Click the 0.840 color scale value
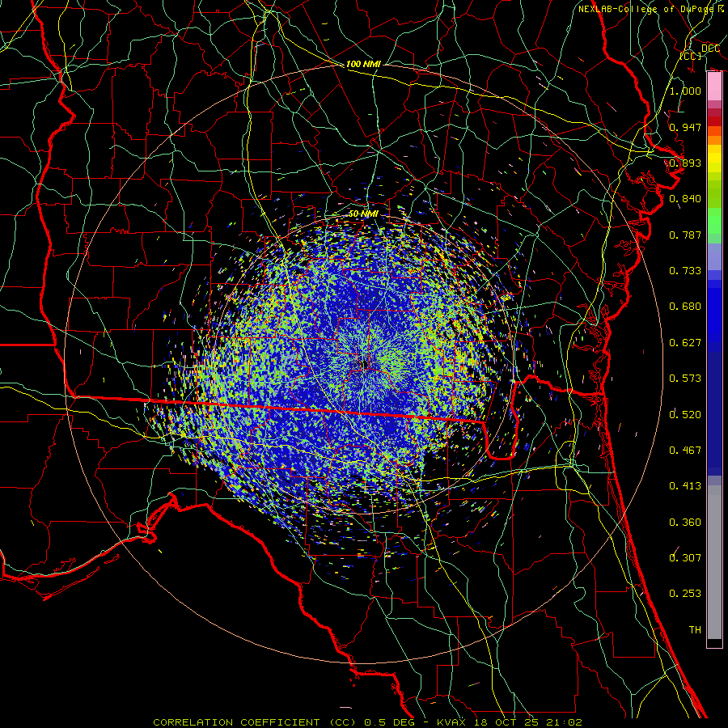728x728 pixels. coord(685,199)
